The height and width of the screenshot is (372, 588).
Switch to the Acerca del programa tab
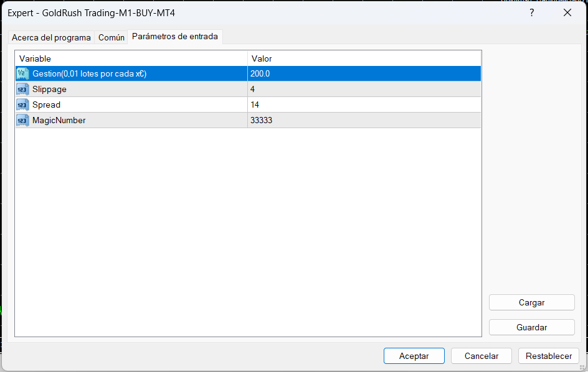(51, 37)
